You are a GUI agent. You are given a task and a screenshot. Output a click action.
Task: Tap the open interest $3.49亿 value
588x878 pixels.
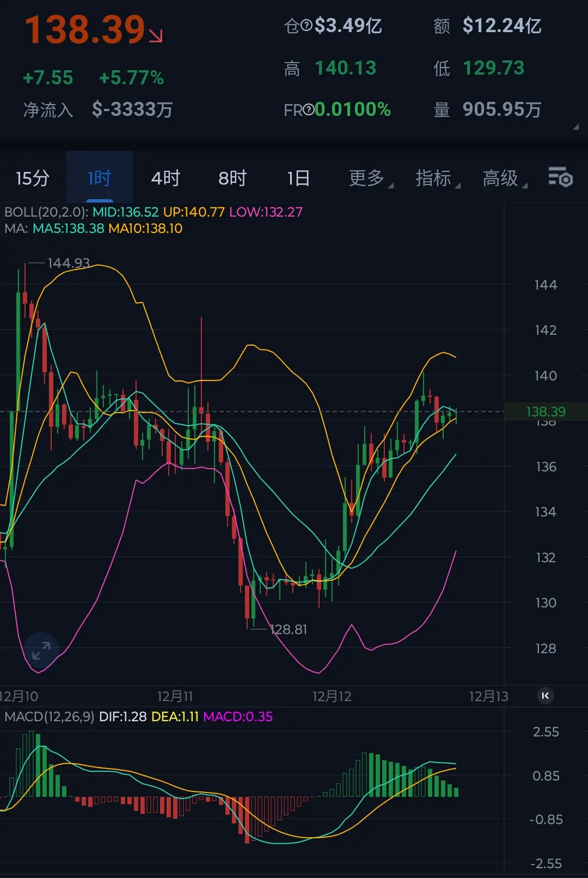tap(348, 26)
